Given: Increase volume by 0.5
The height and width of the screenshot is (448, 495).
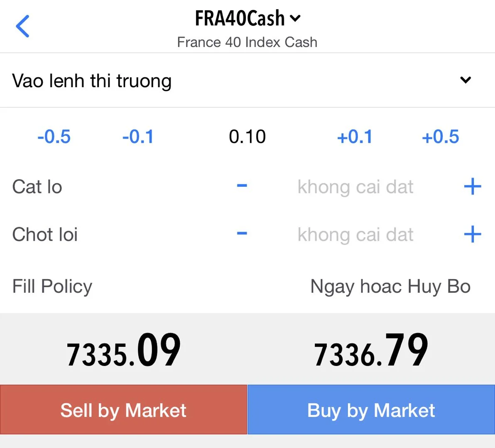Looking at the screenshot, I should 440,136.
